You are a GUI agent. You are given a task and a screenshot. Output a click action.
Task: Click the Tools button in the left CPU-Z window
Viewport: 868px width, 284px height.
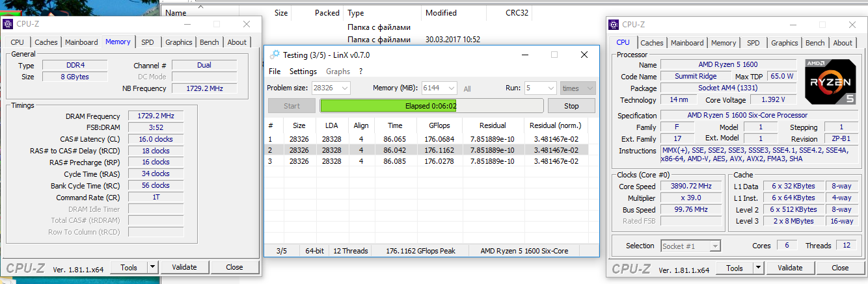pyautogui.click(x=129, y=267)
